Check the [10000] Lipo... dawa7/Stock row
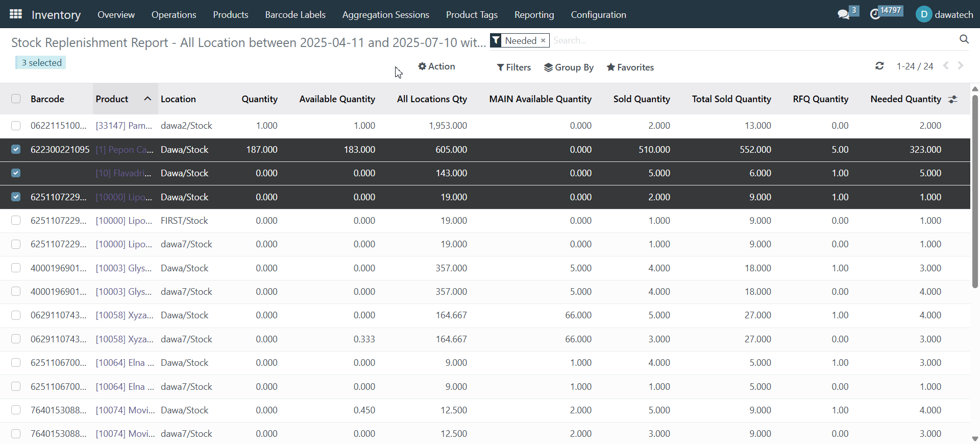This screenshot has height=444, width=980. click(16, 244)
